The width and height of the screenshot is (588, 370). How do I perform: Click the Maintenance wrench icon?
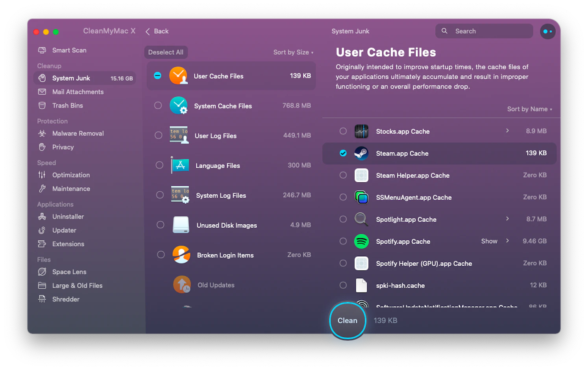[x=42, y=189]
